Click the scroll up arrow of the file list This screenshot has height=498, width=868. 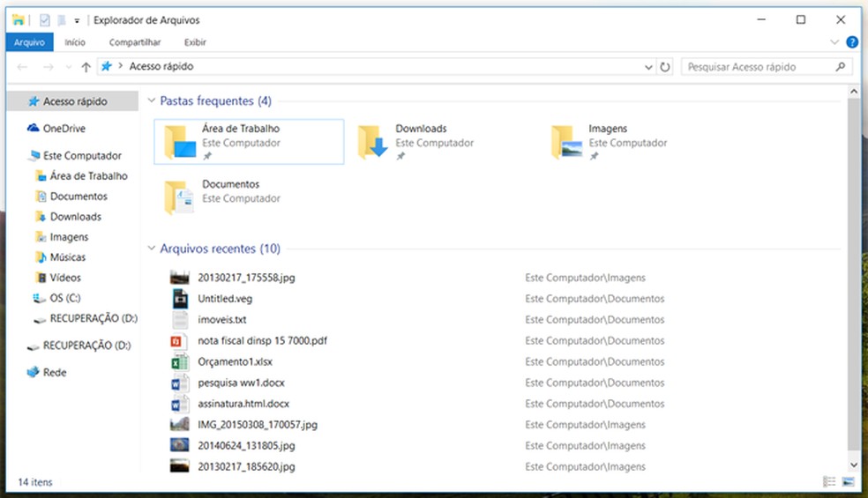[854, 92]
